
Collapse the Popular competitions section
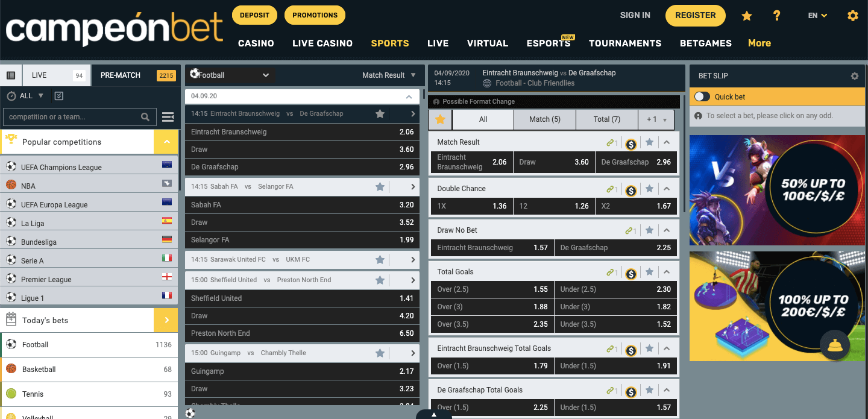[x=166, y=142]
